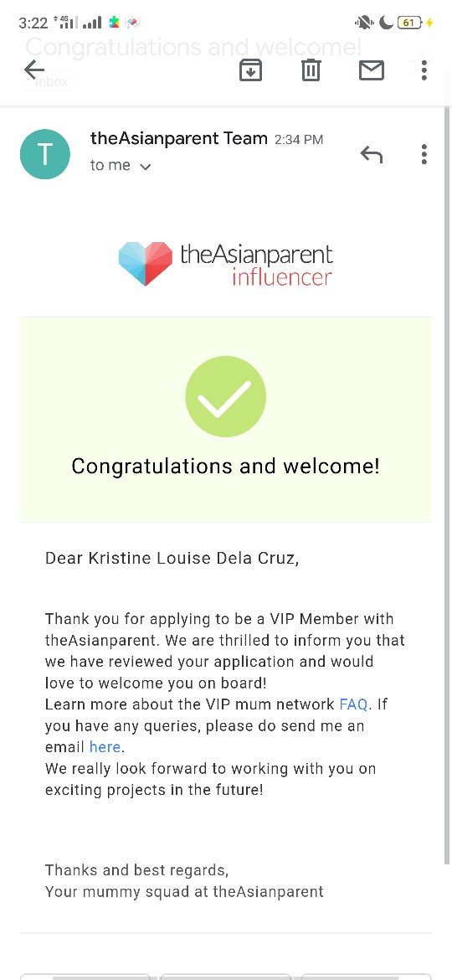The width and height of the screenshot is (452, 980).
Task: Tap theAsianparent influencer logo
Action: [225, 264]
